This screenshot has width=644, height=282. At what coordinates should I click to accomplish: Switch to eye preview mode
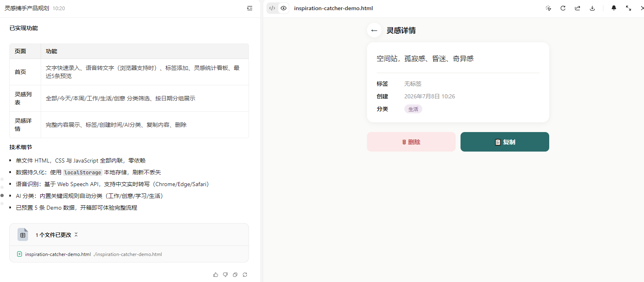[284, 8]
